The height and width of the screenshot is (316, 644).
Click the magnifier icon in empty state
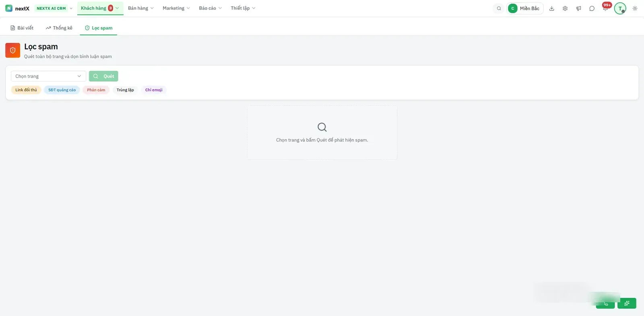click(x=322, y=127)
